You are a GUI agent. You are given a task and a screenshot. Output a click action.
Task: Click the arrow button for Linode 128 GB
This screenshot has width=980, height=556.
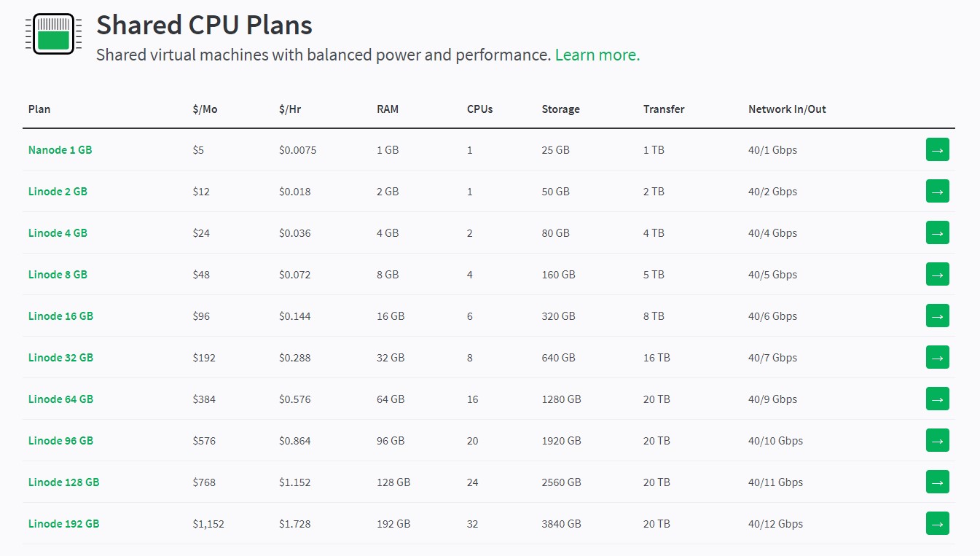pos(937,482)
